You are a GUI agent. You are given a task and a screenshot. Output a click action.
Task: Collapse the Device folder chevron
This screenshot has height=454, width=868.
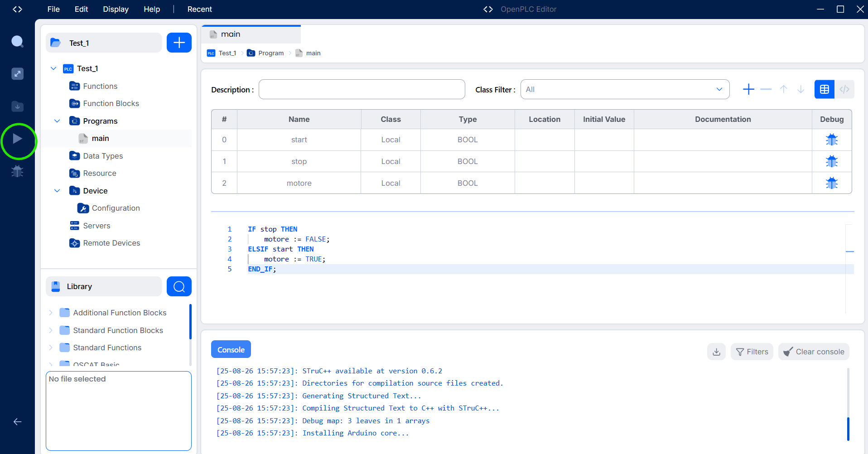pos(57,191)
